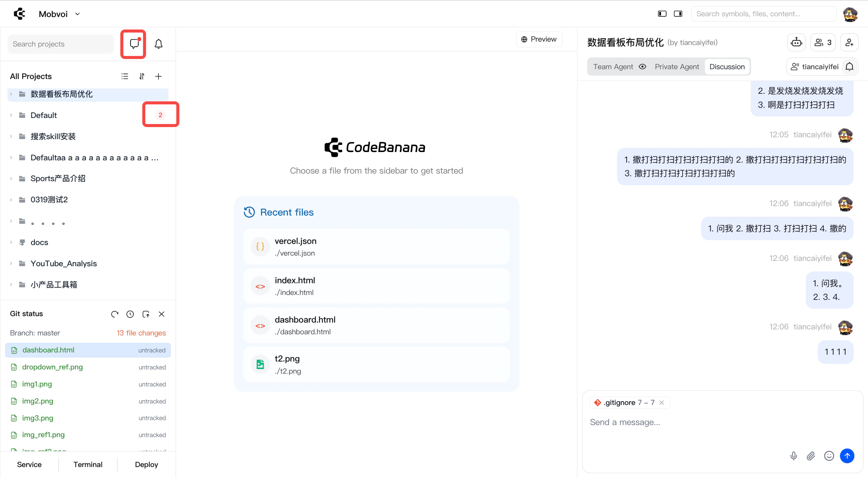
Task: Click the robot agent icon in chat header
Action: pyautogui.click(x=796, y=42)
